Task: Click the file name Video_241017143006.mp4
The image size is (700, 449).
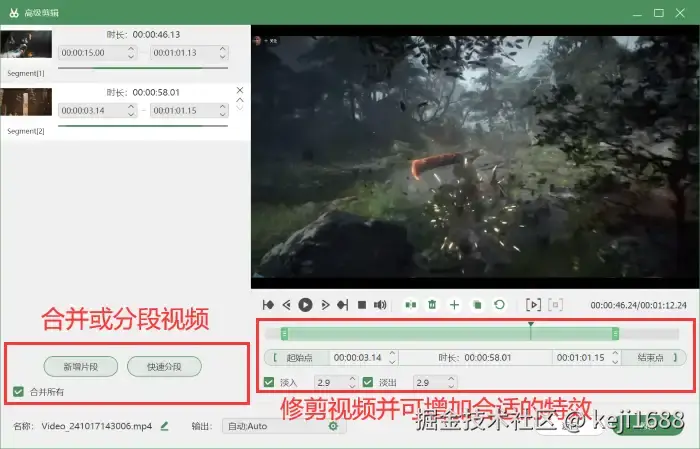Action: pyautogui.click(x=97, y=426)
